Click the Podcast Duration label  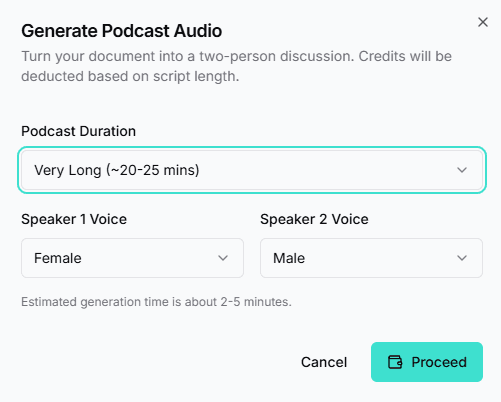coord(78,131)
